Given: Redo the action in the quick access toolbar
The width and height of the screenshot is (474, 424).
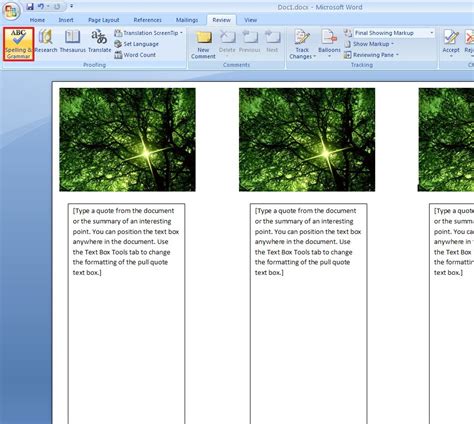Looking at the screenshot, I should 57,6.
